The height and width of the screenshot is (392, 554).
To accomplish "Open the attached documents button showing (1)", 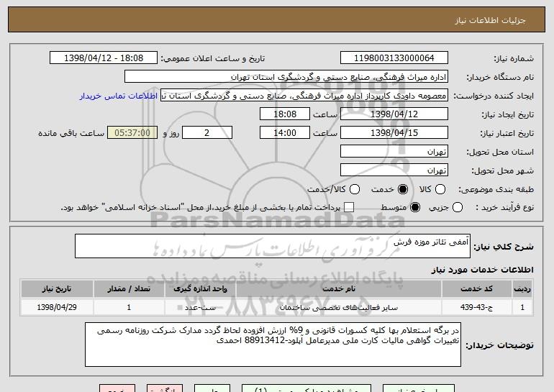I will 306,388.
